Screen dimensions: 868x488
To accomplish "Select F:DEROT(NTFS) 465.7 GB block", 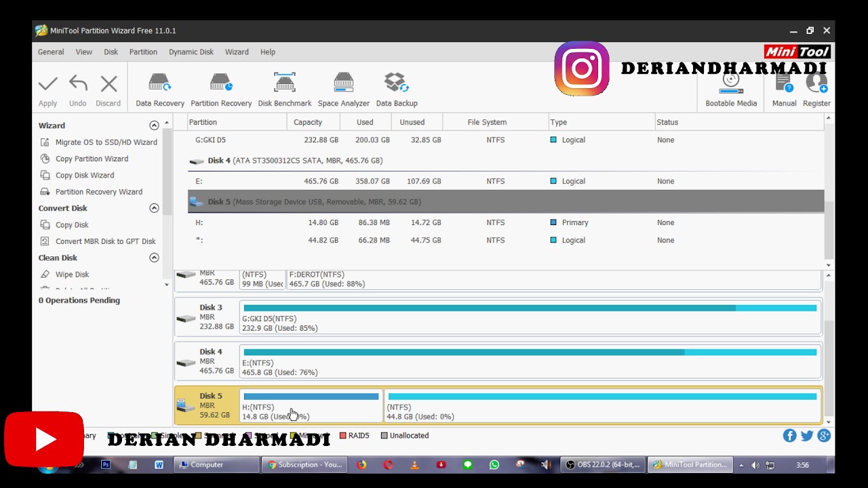I will (553, 279).
